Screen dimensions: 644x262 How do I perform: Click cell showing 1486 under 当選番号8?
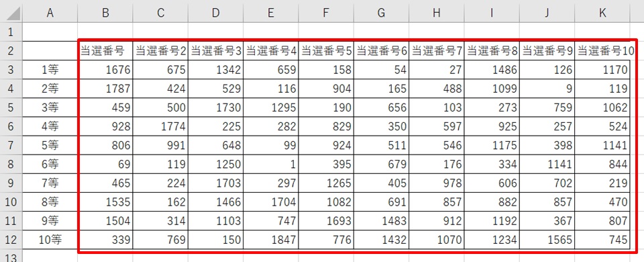pos(492,69)
